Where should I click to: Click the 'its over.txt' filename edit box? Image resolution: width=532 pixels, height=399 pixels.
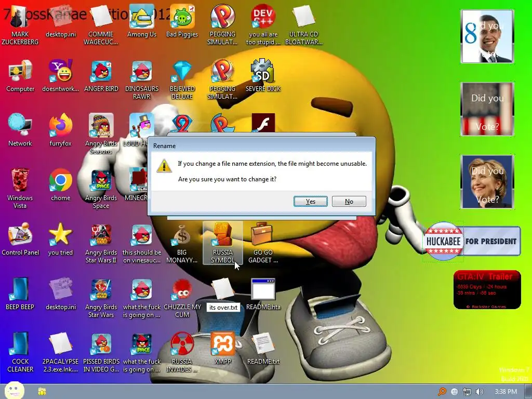pos(223,308)
